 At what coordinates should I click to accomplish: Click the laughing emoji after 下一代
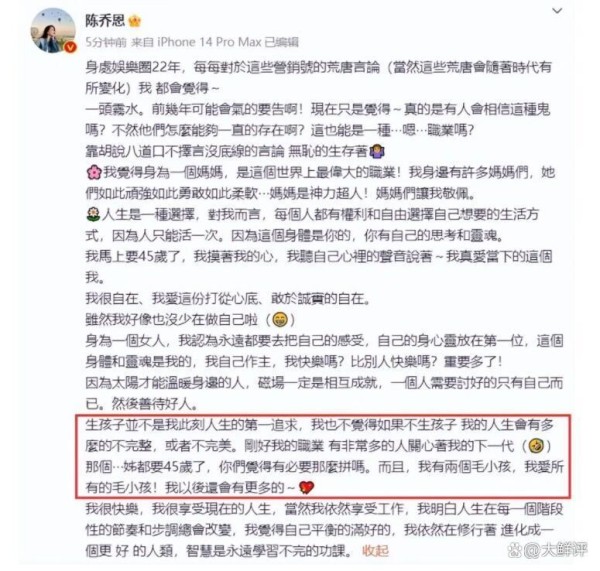tap(536, 446)
